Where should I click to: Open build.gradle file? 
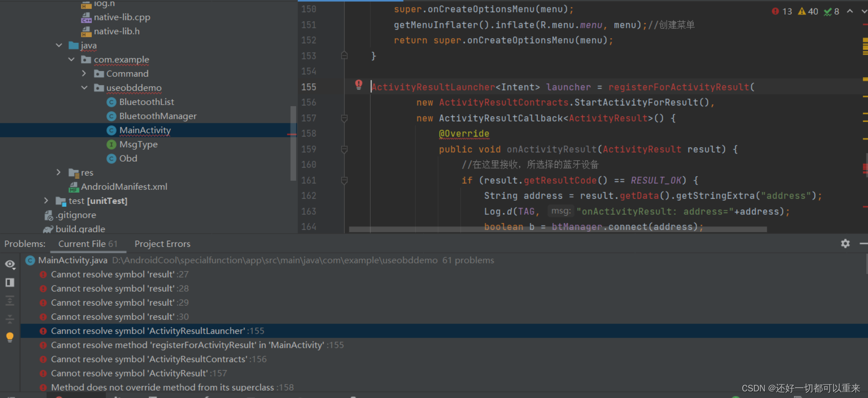pyautogui.click(x=80, y=229)
